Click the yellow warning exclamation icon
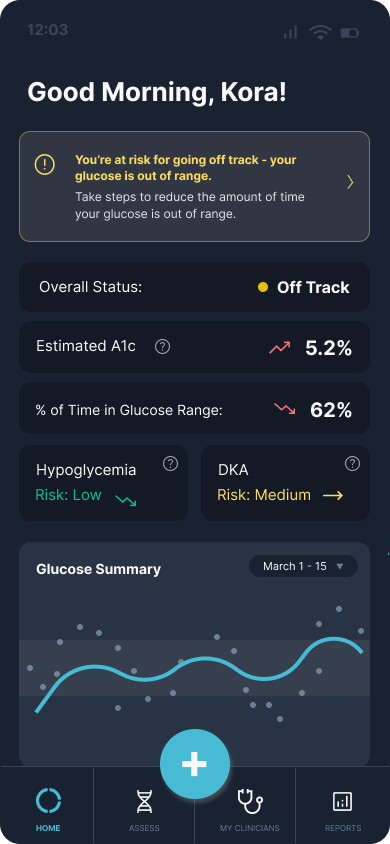The image size is (390, 844). pos(45,164)
